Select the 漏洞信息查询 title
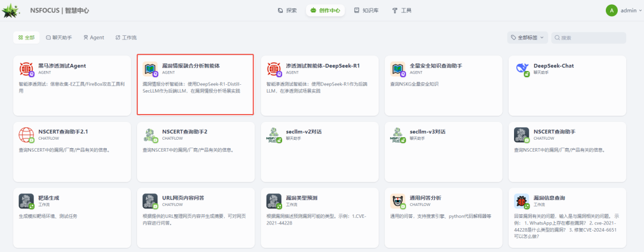The width and height of the screenshot is (644, 252). 549,198
